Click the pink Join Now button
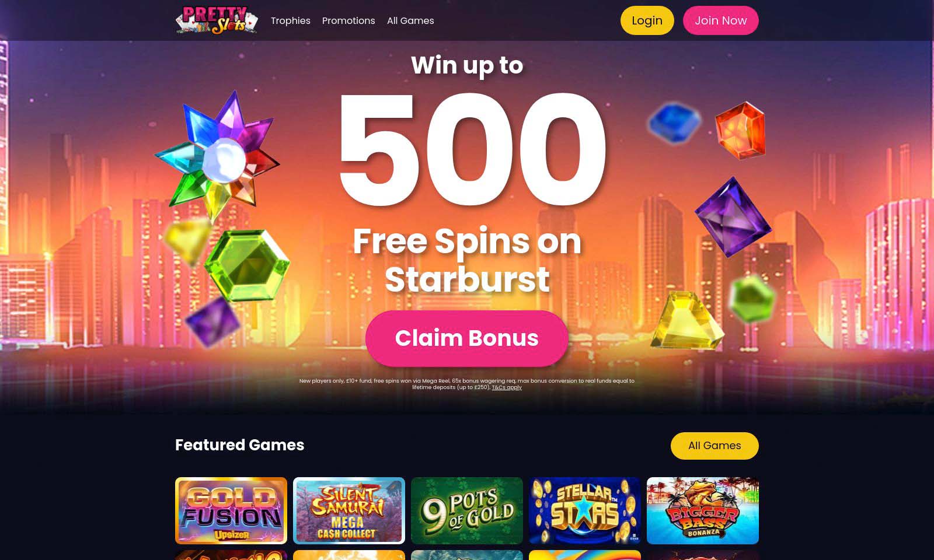 (x=720, y=20)
